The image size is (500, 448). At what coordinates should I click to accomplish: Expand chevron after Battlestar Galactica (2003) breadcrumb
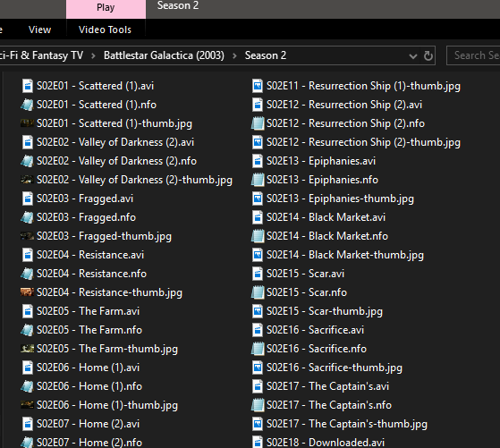[x=234, y=56]
